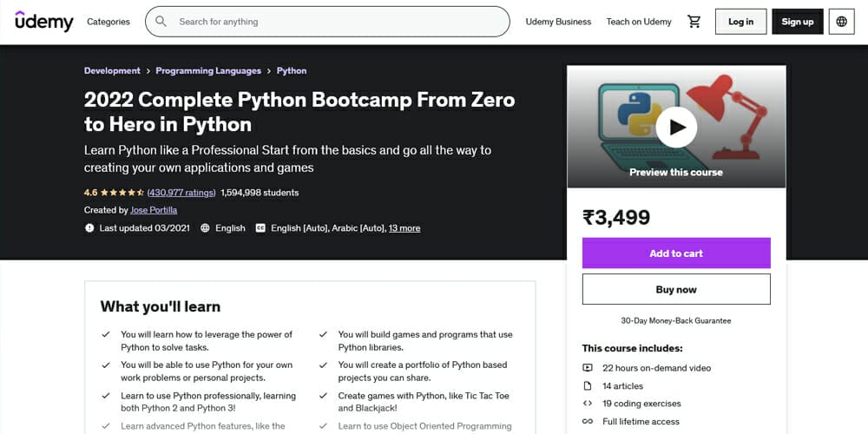The height and width of the screenshot is (434, 868).
Task: Click checkmark beside Python 2 and Python 3
Action: tap(105, 396)
